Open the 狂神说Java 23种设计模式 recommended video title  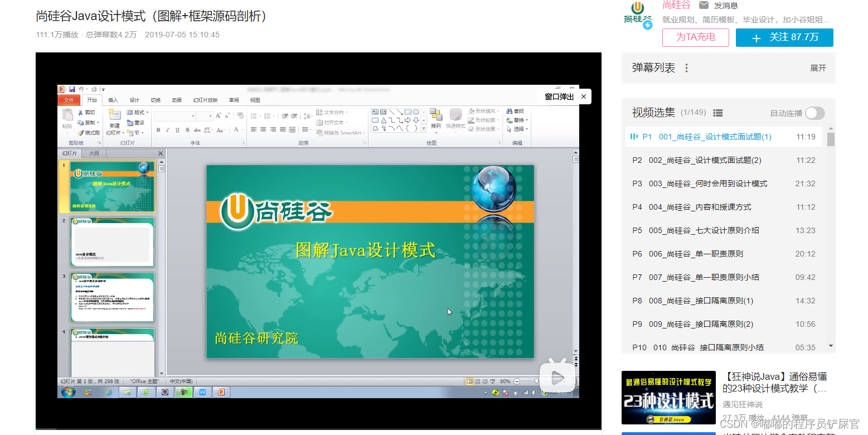[775, 383]
